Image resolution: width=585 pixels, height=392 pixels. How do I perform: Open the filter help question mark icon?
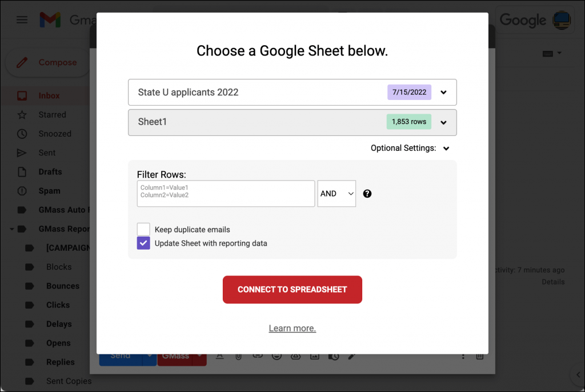point(367,194)
